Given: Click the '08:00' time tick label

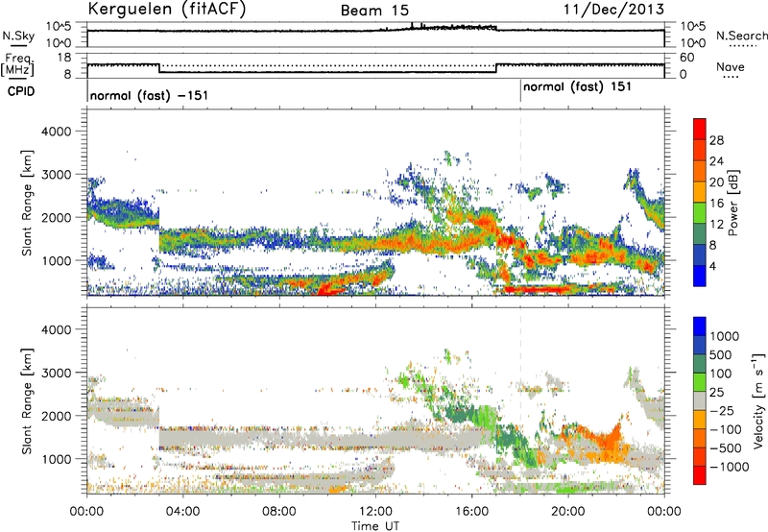Looking at the screenshot, I should coord(279,512).
